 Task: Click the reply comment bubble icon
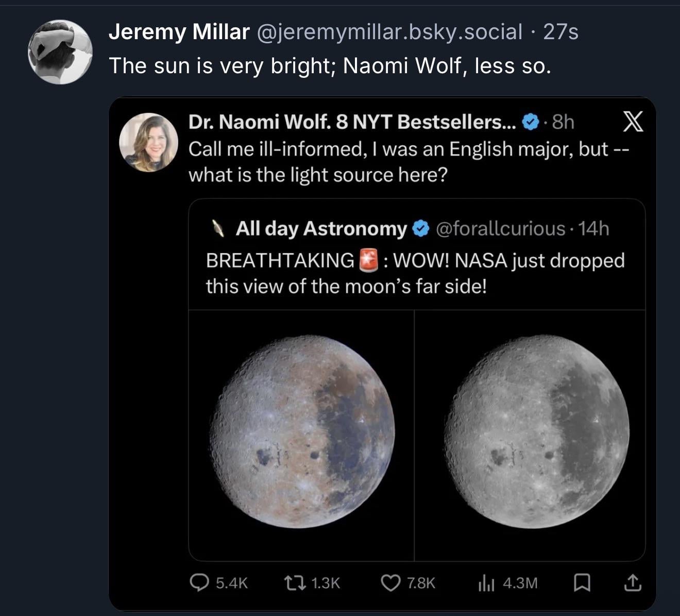199,582
